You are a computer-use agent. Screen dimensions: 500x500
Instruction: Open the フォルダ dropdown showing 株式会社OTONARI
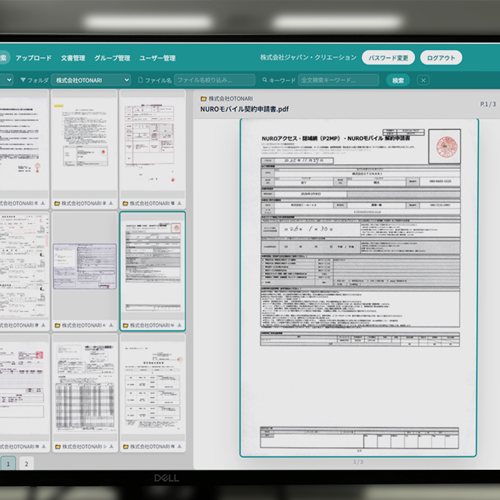(x=91, y=80)
